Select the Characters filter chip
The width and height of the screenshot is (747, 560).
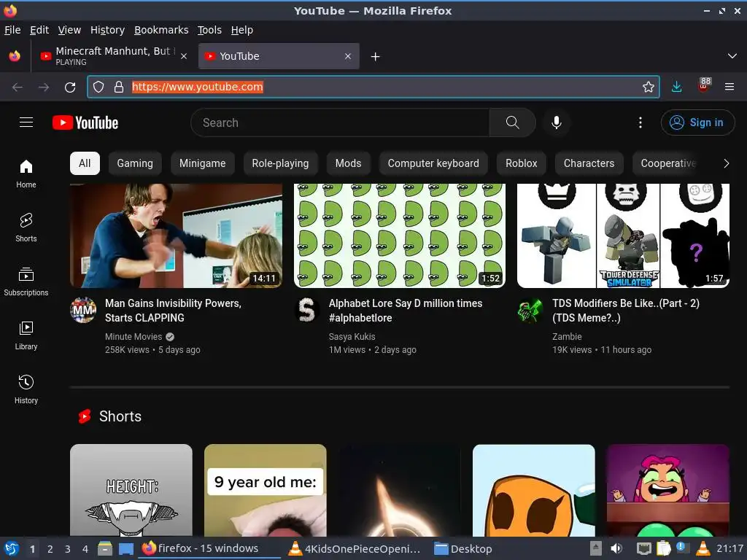(589, 163)
